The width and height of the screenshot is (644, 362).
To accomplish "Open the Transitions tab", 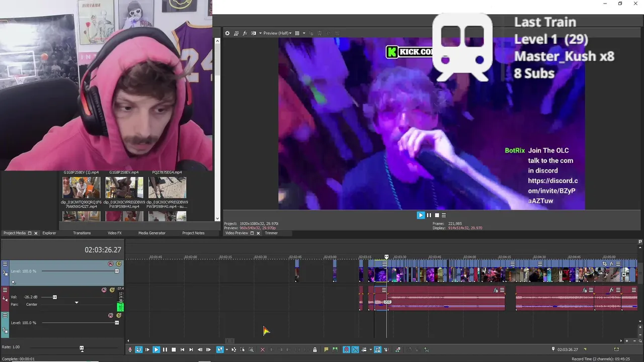I will point(82,233).
